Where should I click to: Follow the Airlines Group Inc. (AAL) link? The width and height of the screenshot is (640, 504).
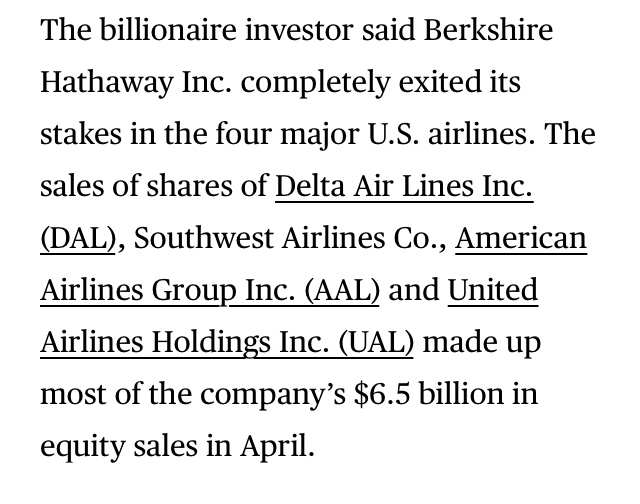point(210,290)
